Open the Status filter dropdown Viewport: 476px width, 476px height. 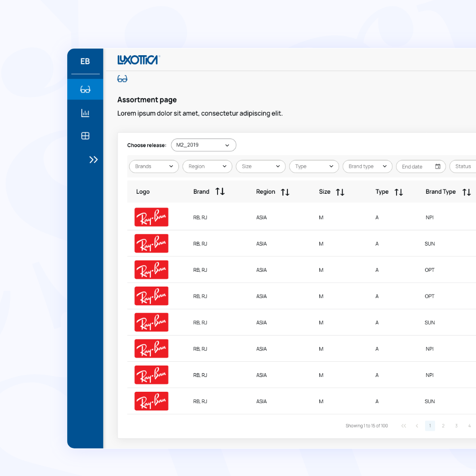[463, 166]
